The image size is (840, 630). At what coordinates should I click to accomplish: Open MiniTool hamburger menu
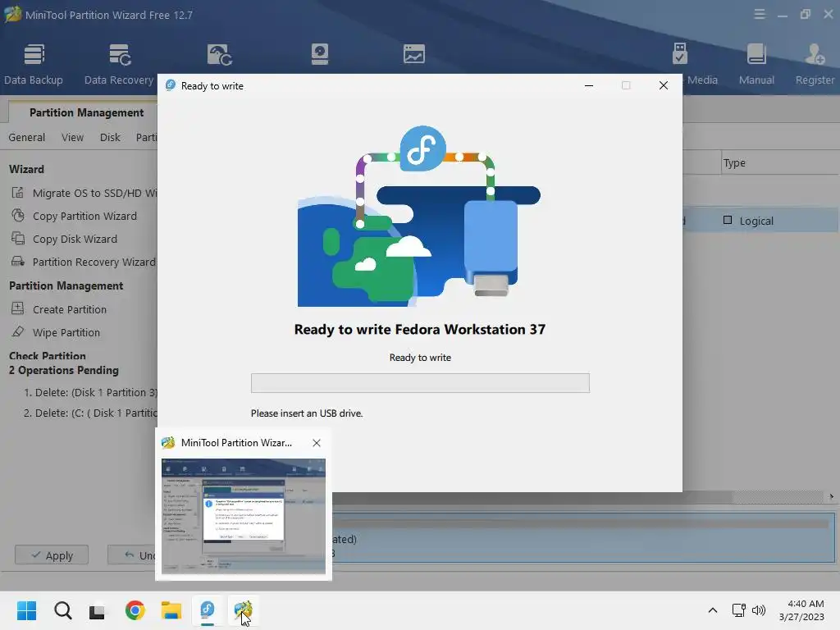[759, 15]
